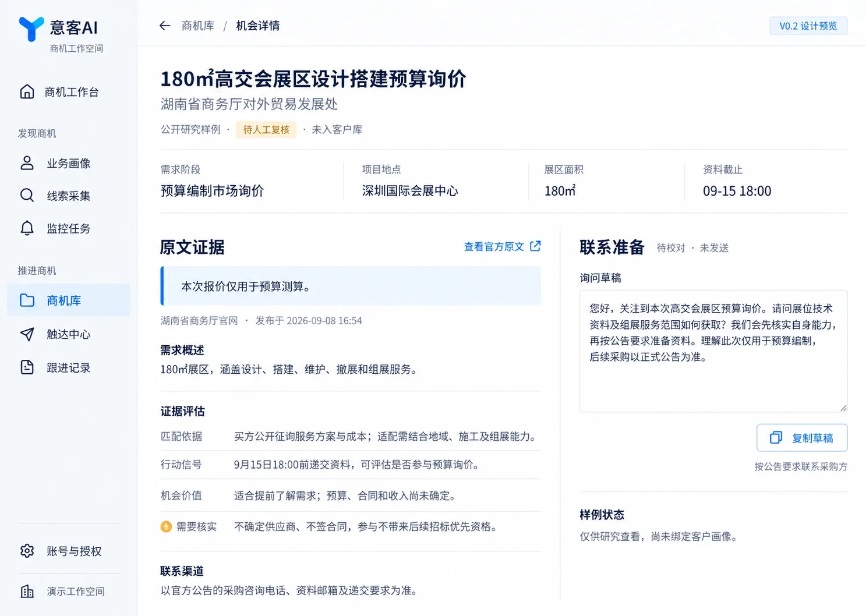Click the 待人工复核 status tag
This screenshot has height=616, width=866.
coord(266,129)
